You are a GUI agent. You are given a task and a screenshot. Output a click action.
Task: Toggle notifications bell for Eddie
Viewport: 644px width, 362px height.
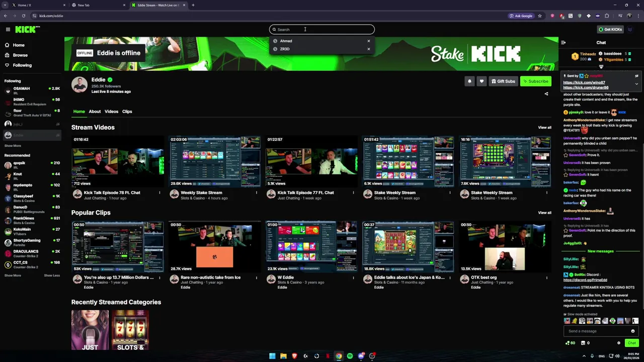469,81
